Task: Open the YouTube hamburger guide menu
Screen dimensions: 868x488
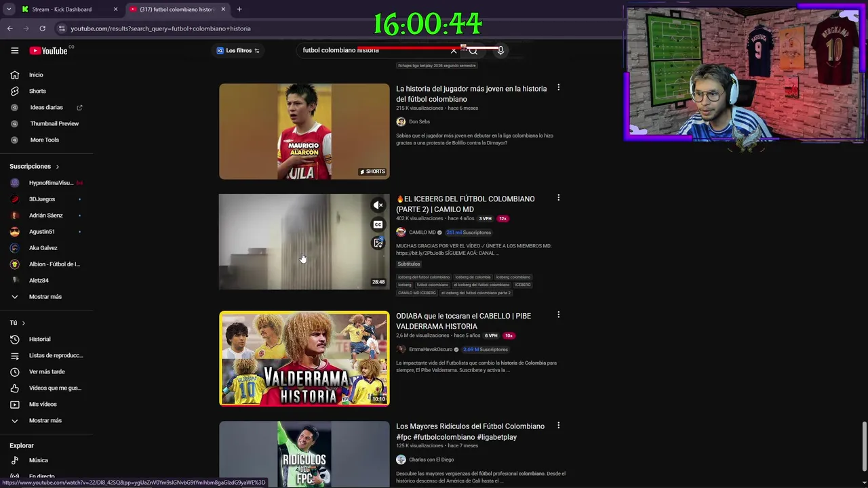Action: (x=14, y=50)
